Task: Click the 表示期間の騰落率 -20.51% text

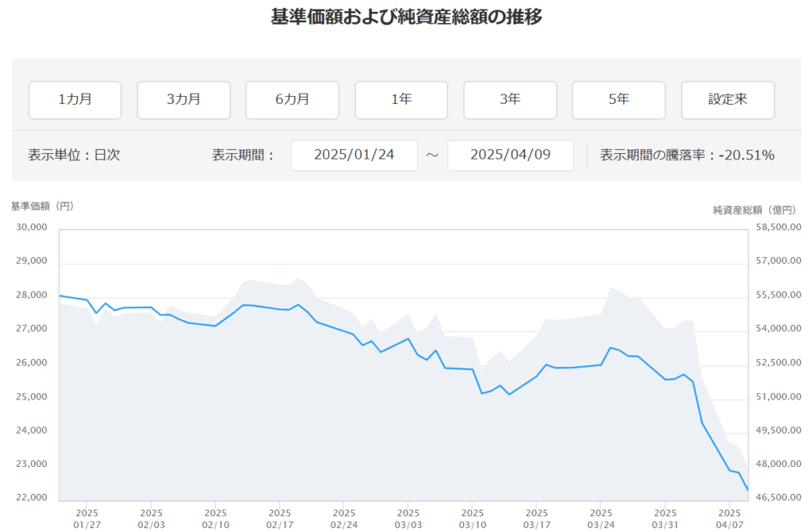Action: pyautogui.click(x=687, y=155)
